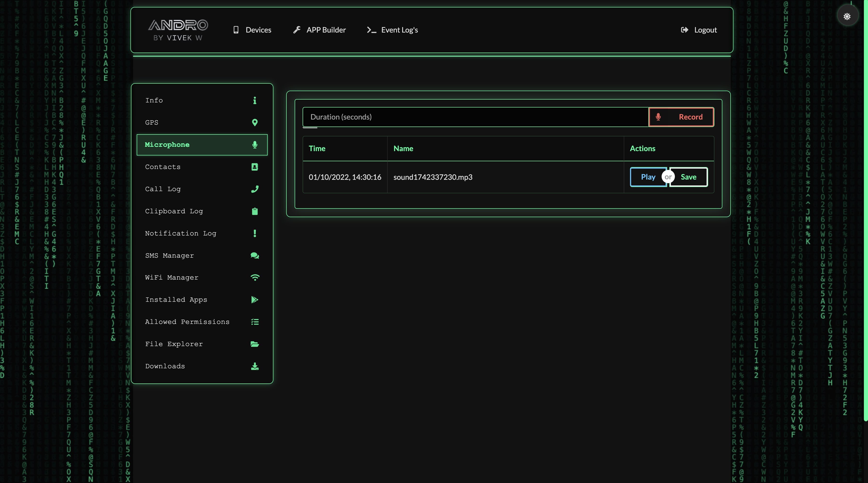
Task: Click the File Explorer folder icon
Action: tap(255, 344)
